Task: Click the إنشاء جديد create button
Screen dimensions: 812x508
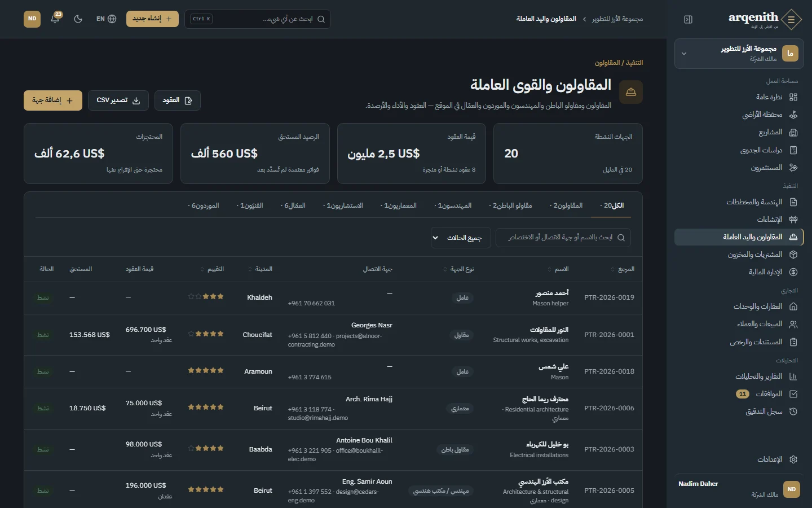Action: click(x=152, y=19)
